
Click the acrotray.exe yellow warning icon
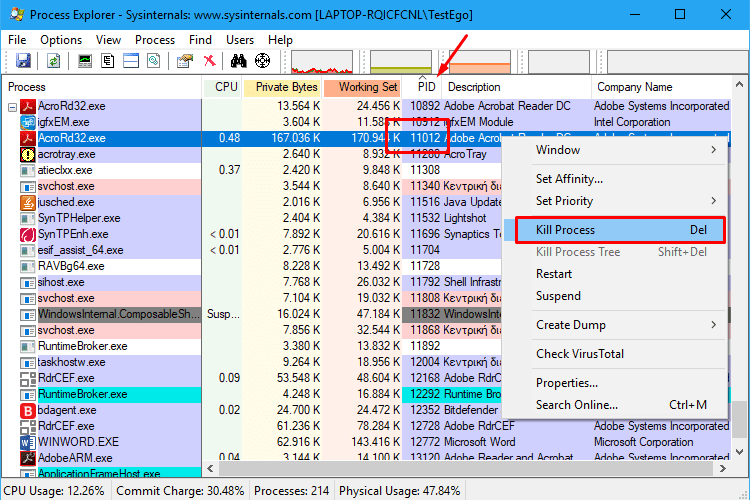pos(28,154)
